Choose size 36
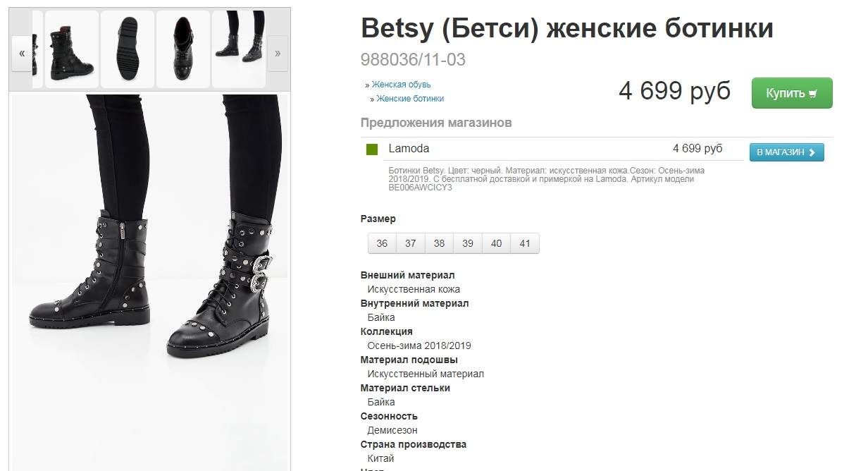The height and width of the screenshot is (471, 868). coord(382,243)
